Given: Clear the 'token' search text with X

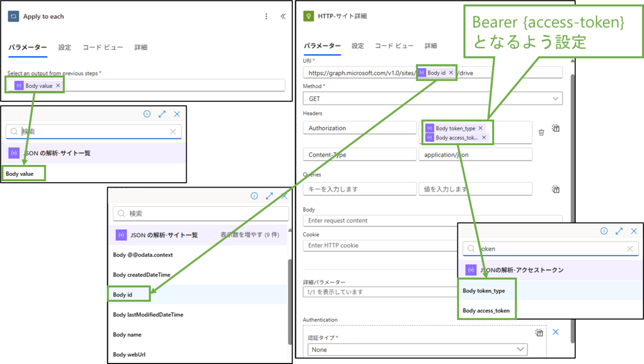Looking at the screenshot, I should click(x=630, y=249).
